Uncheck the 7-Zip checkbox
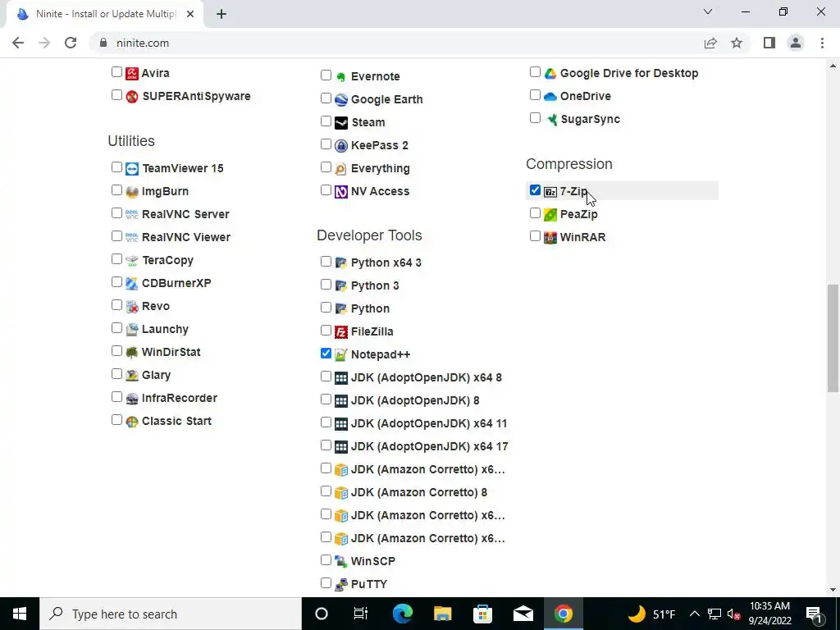Image resolution: width=840 pixels, height=630 pixels. point(535,190)
